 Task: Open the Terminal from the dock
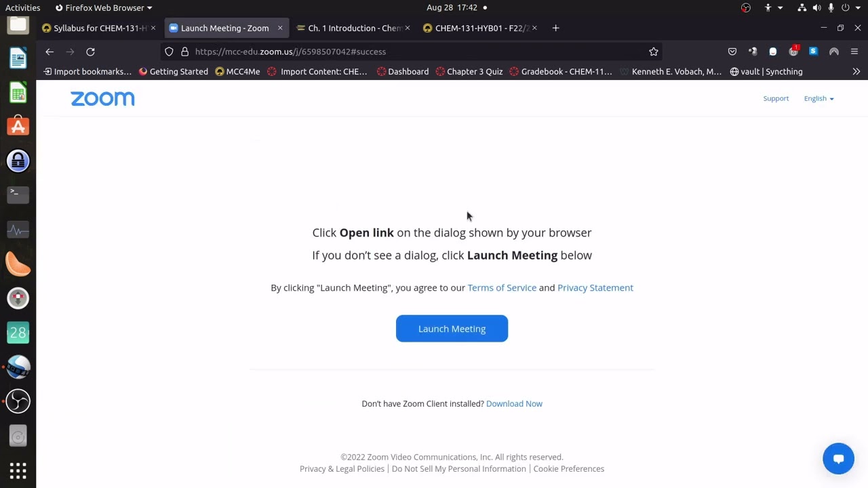(x=18, y=195)
